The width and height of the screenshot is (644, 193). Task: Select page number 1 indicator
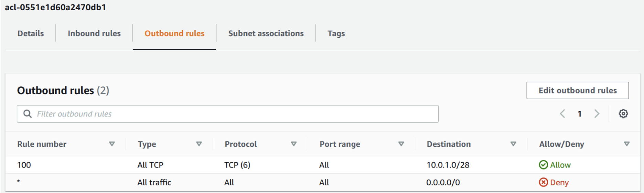[580, 114]
